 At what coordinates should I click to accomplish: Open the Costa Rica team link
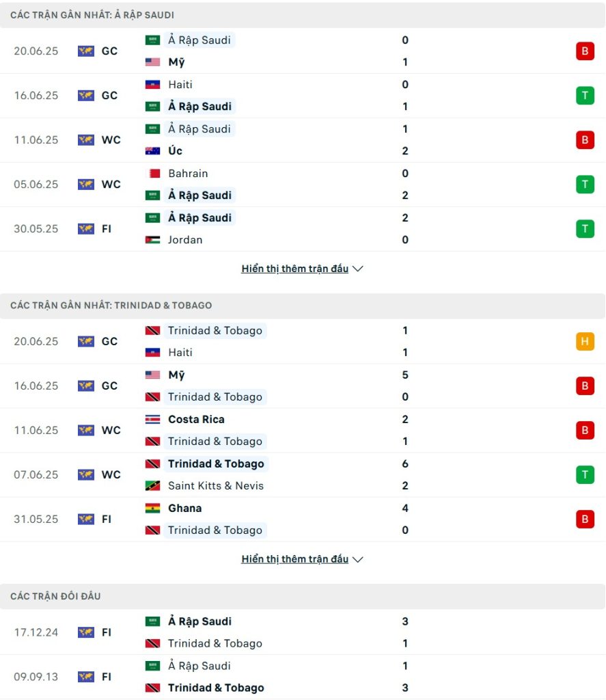pos(196,419)
